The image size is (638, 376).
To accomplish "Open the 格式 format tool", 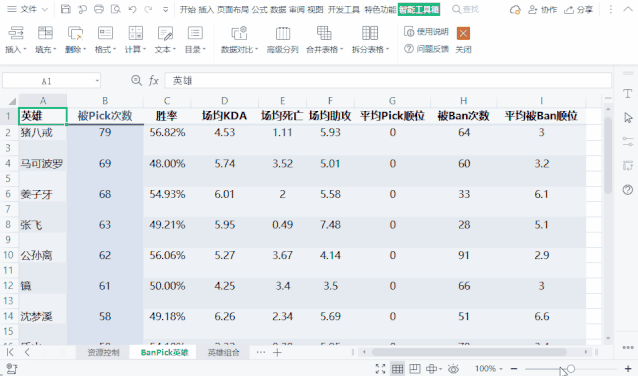I will tap(105, 40).
